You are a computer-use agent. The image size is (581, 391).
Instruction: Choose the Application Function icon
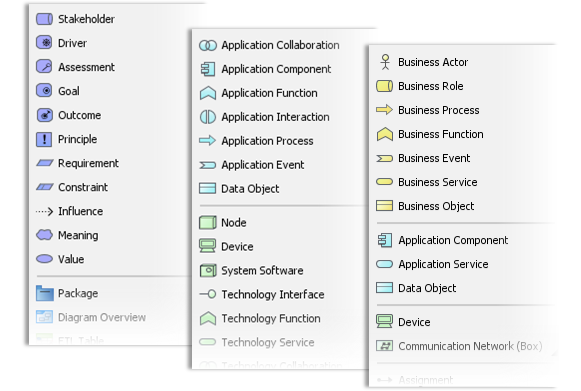click(208, 93)
